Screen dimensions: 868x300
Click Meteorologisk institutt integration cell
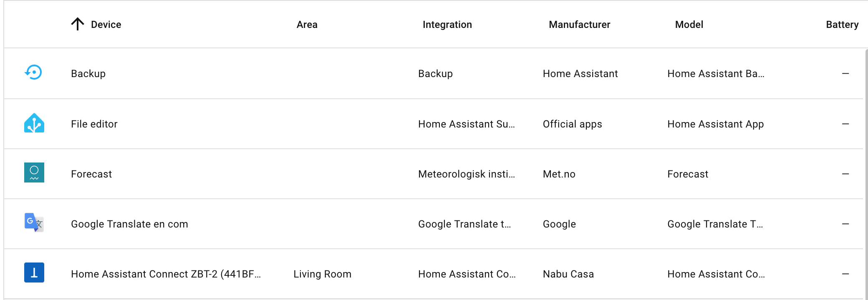click(x=467, y=174)
